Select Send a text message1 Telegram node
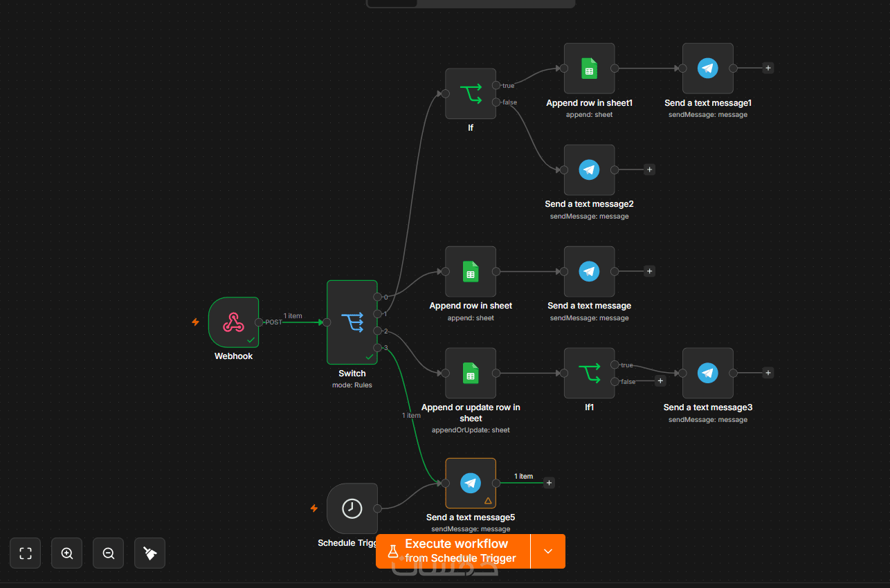Image resolution: width=890 pixels, height=588 pixels. [707, 68]
